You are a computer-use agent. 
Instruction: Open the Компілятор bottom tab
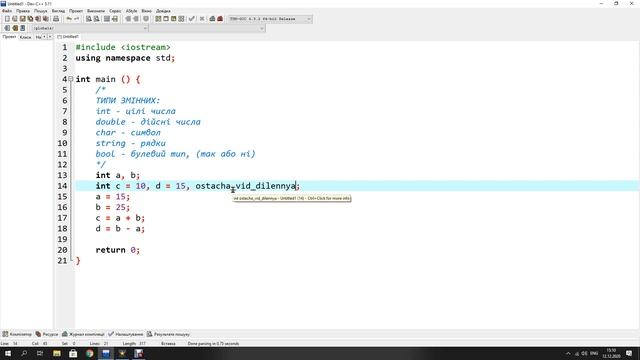point(17,334)
